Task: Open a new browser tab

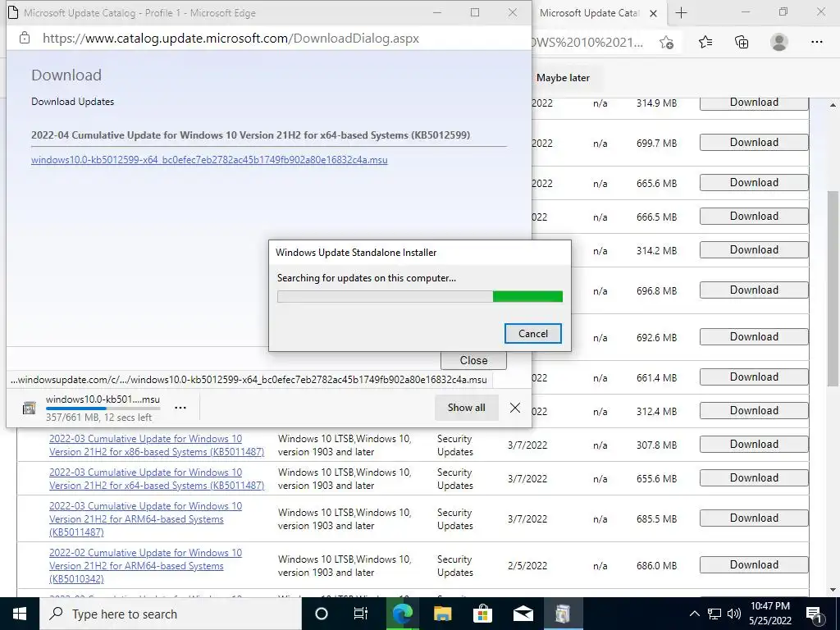Action: click(x=681, y=13)
